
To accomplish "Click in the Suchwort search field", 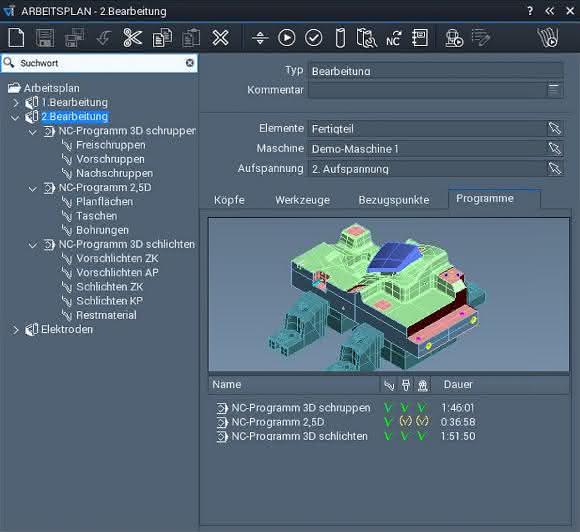I will [100, 63].
